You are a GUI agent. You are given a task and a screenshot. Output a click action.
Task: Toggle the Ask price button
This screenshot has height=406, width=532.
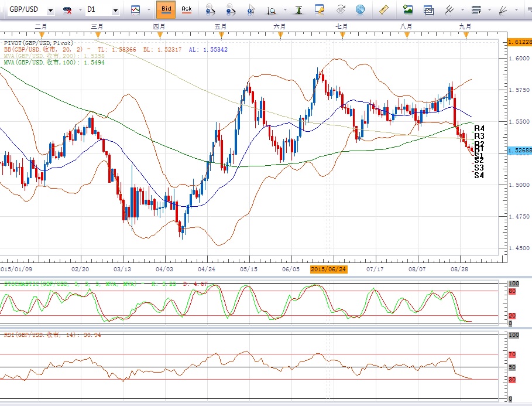coord(187,9)
